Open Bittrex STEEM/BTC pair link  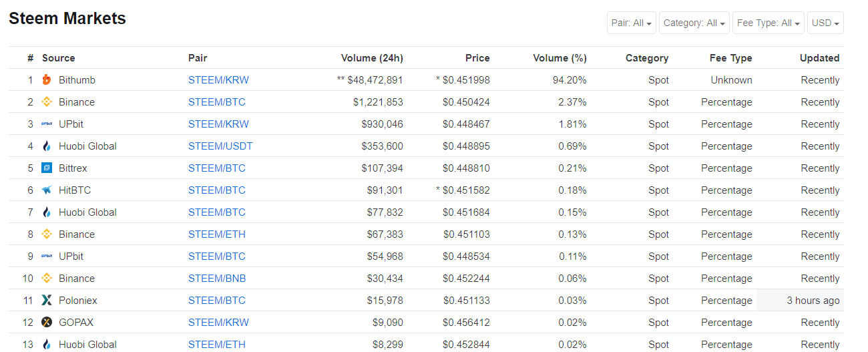pos(217,168)
